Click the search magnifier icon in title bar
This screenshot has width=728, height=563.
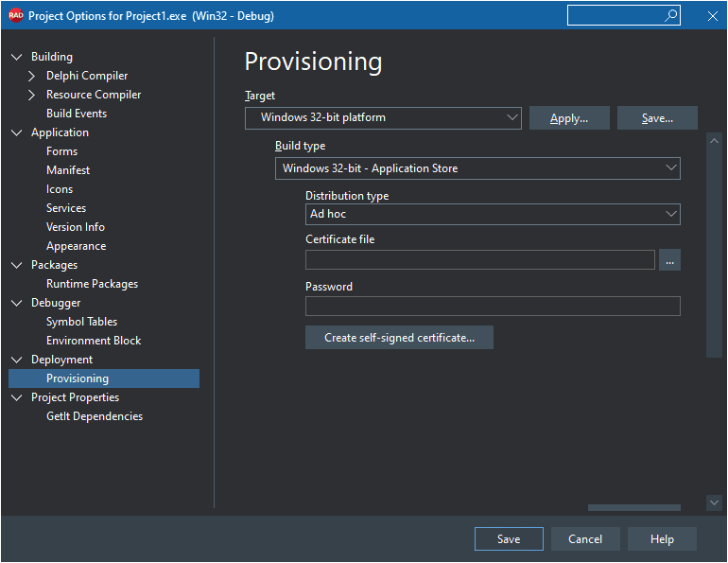(670, 15)
